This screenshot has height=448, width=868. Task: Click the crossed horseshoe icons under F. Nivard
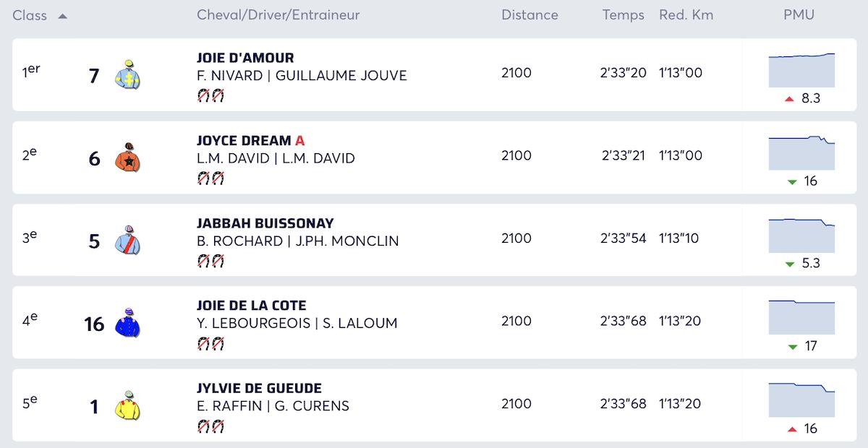coord(210,95)
